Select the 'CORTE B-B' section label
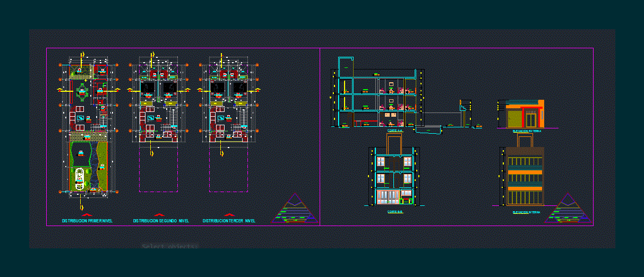644x277 pixels. 395,211
